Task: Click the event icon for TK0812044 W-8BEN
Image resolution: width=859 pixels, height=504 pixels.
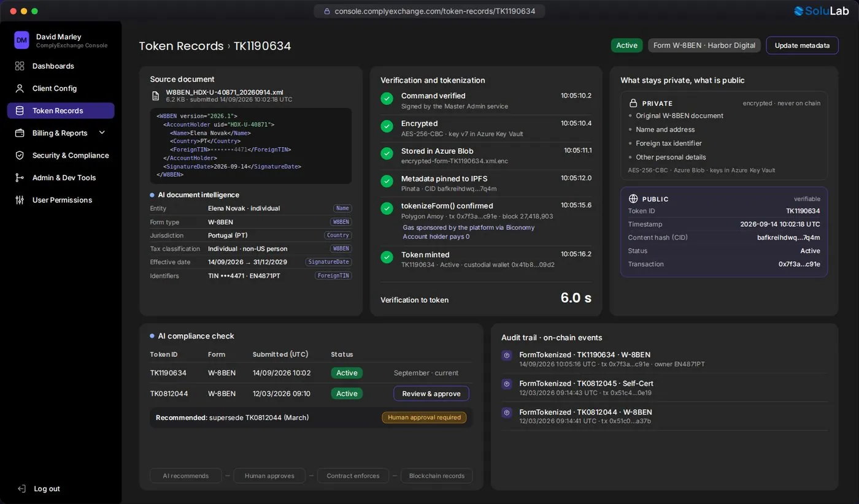Action: (x=507, y=413)
